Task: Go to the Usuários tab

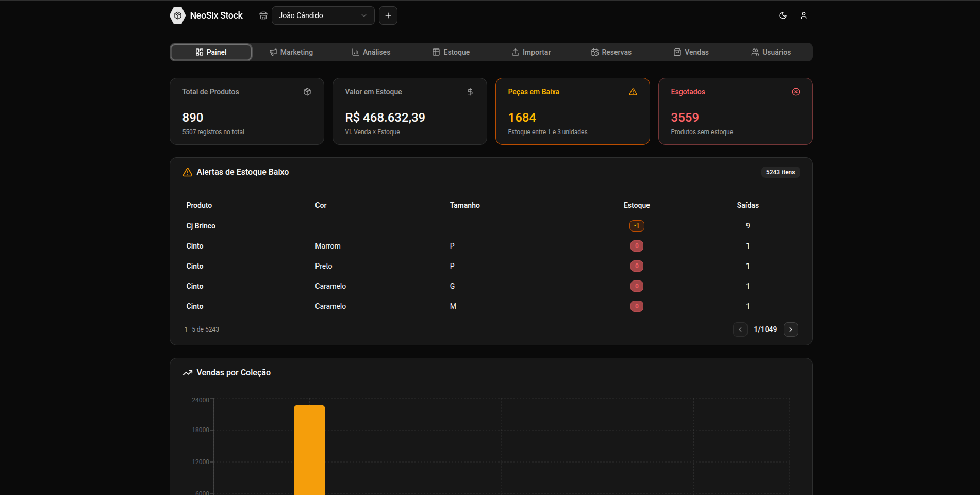Action: click(771, 52)
